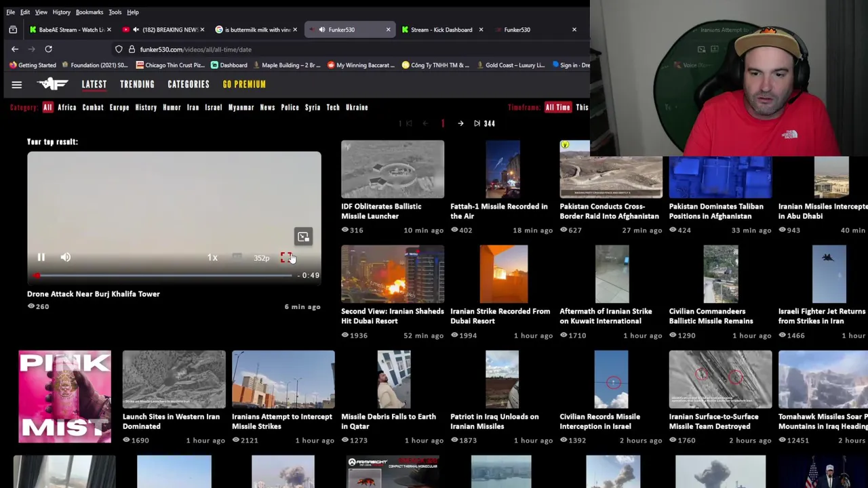This screenshot has height=488, width=868.
Task: Jump to last page 344 icon
Action: point(477,123)
